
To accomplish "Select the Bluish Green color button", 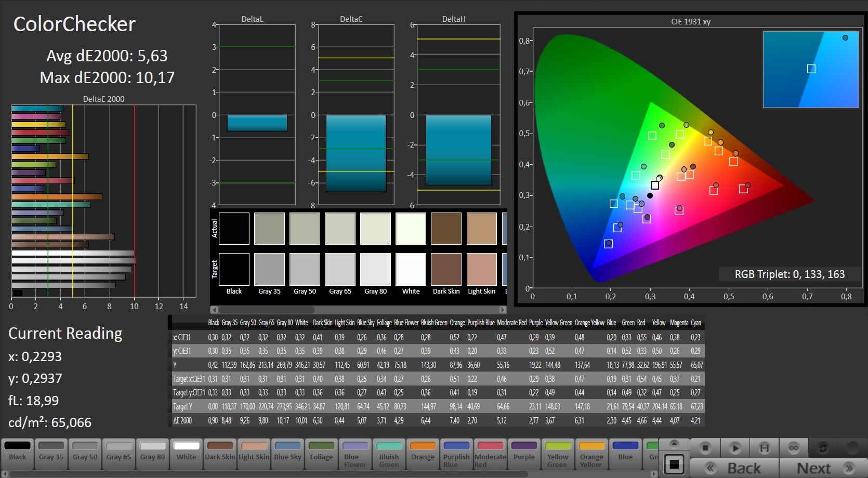I will [389, 454].
